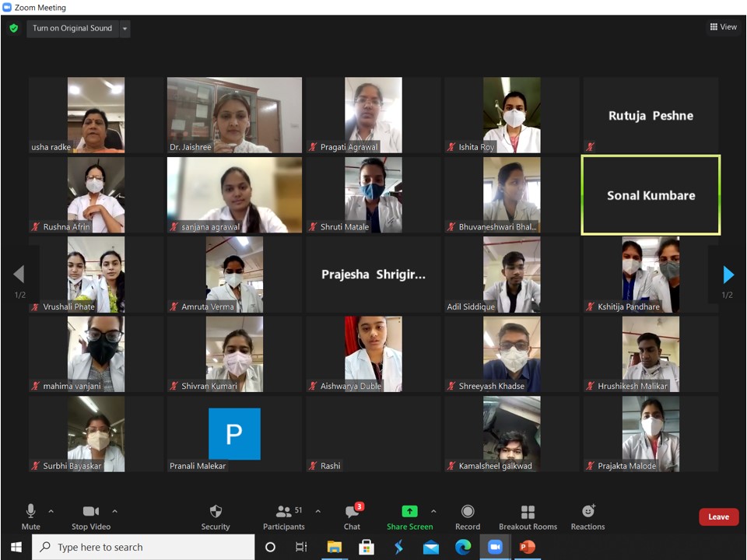Click the green encryption shield icon

tap(13, 28)
